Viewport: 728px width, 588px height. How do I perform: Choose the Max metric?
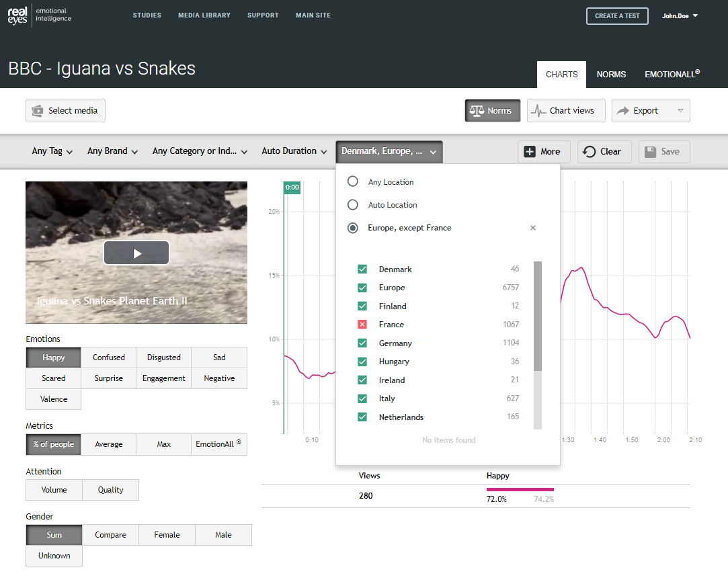click(x=164, y=444)
